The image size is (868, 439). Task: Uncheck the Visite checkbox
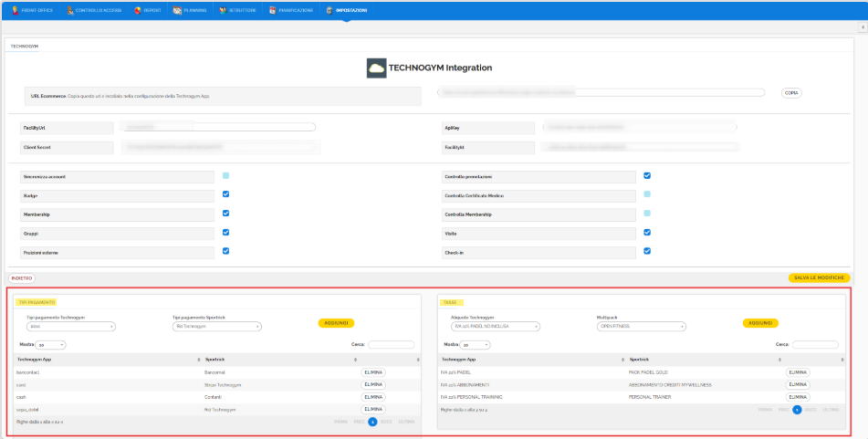(x=647, y=233)
